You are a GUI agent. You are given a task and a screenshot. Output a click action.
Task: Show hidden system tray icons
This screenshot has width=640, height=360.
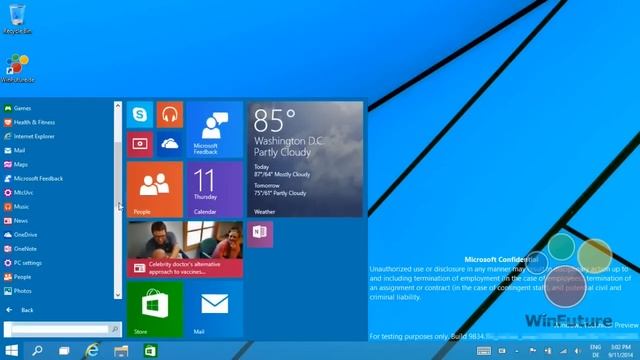(x=517, y=351)
